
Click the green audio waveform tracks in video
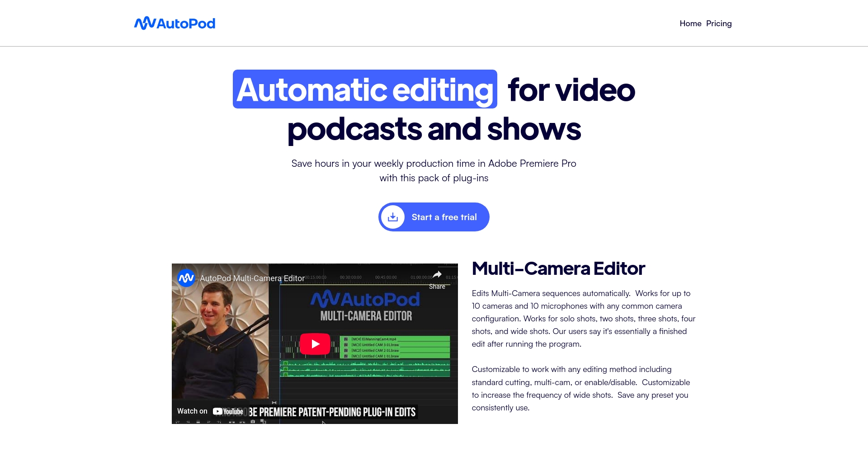click(366, 368)
